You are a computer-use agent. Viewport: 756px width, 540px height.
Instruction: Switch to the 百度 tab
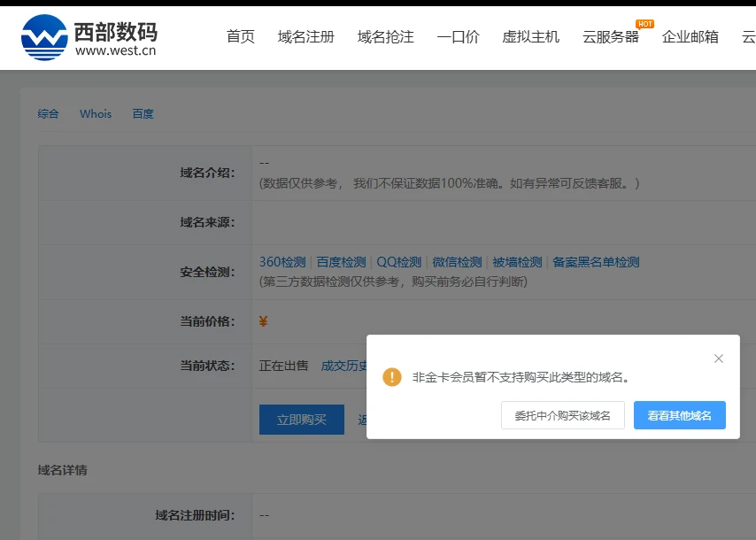[143, 114]
